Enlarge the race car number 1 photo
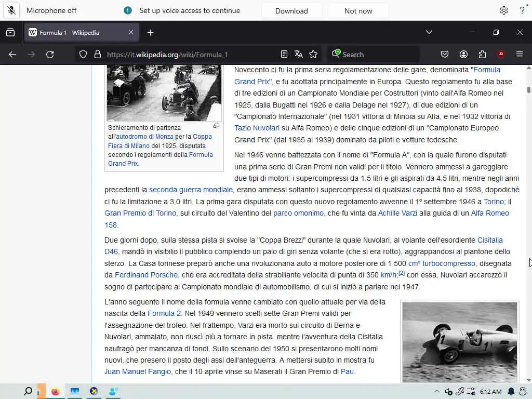The width and height of the screenshot is (532, 399). click(x=460, y=342)
